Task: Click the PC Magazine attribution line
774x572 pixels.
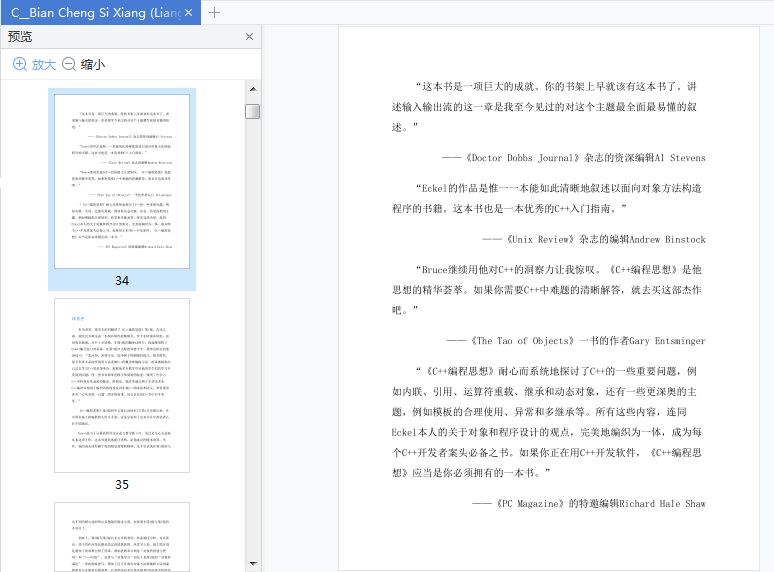Action: tap(589, 504)
